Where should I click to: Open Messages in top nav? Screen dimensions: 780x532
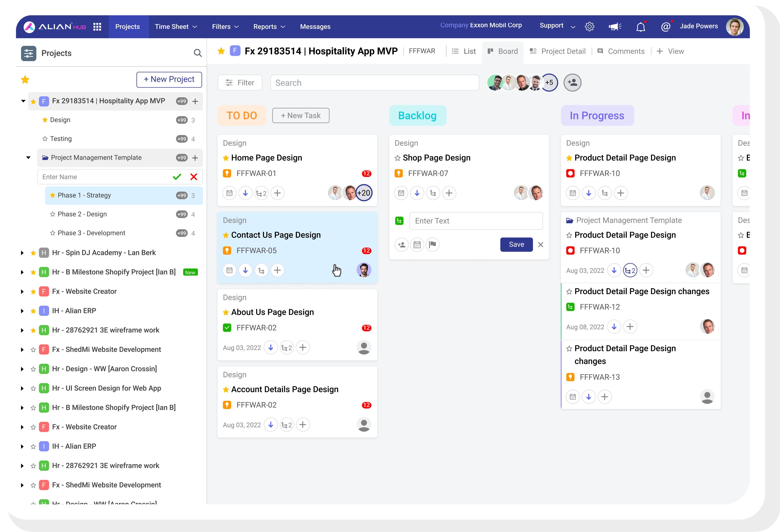pyautogui.click(x=315, y=26)
